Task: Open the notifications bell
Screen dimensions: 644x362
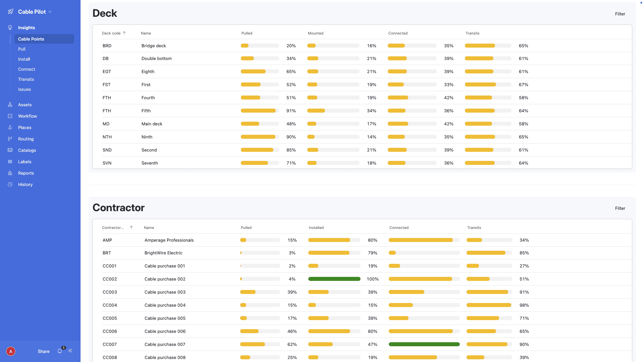Action: point(60,351)
